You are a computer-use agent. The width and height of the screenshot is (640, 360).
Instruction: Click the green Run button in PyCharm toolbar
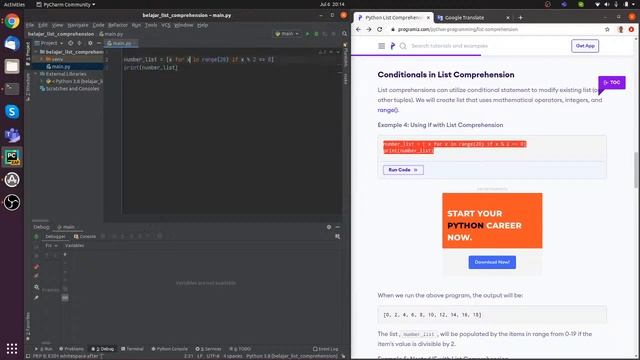[x=307, y=34]
